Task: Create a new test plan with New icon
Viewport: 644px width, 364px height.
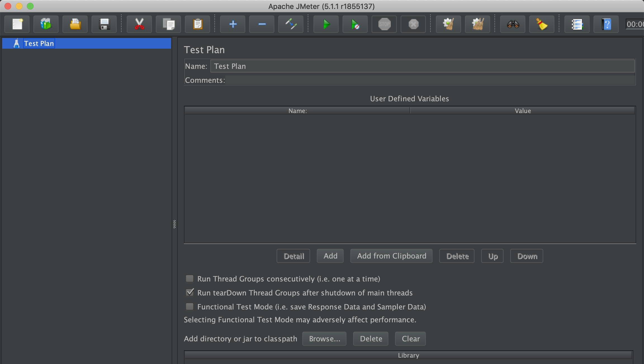Action: click(17, 24)
